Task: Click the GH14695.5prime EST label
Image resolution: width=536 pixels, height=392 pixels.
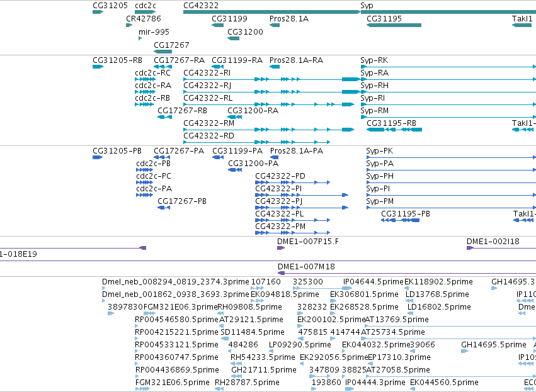Action: pos(494,345)
